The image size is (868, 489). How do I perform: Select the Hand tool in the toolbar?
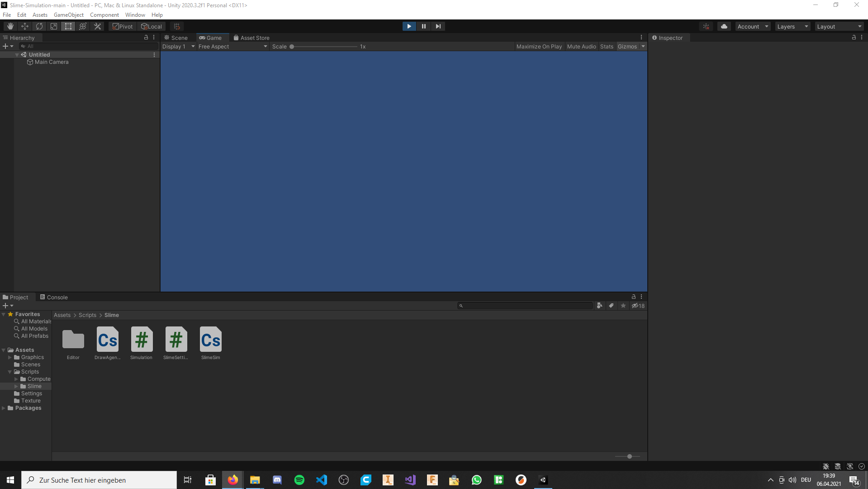point(10,26)
